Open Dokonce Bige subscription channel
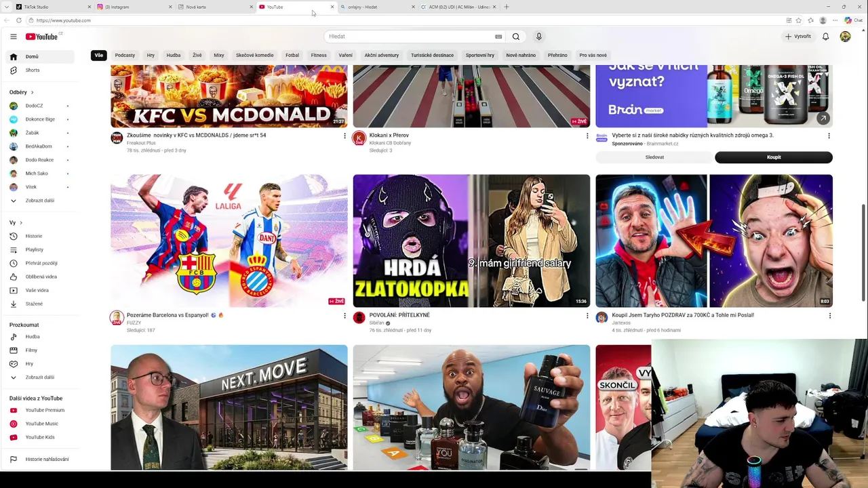This screenshot has height=488, width=868. tap(39, 119)
